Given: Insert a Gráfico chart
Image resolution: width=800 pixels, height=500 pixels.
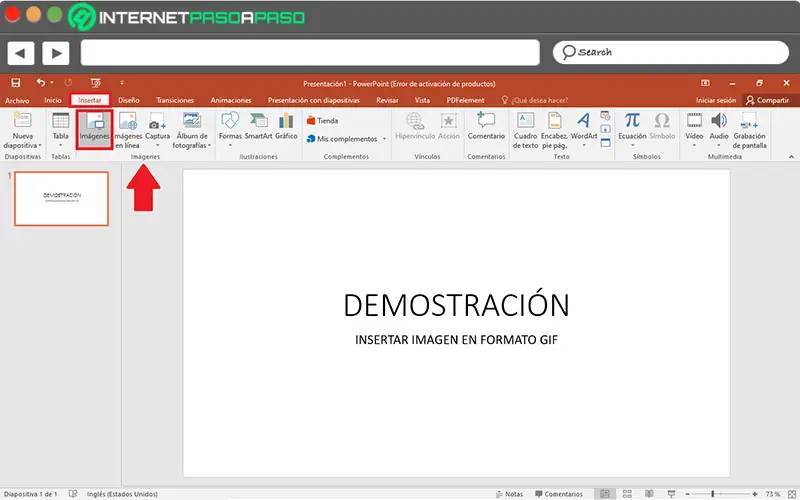Looking at the screenshot, I should 287,127.
